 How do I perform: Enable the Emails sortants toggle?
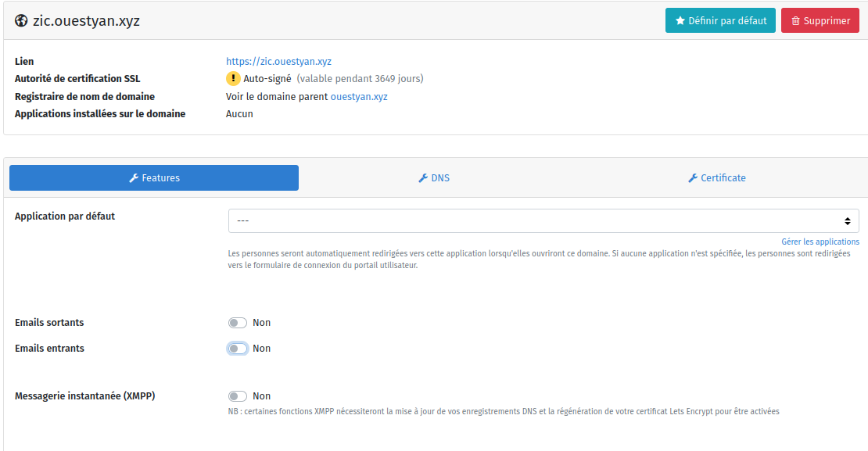pos(238,323)
